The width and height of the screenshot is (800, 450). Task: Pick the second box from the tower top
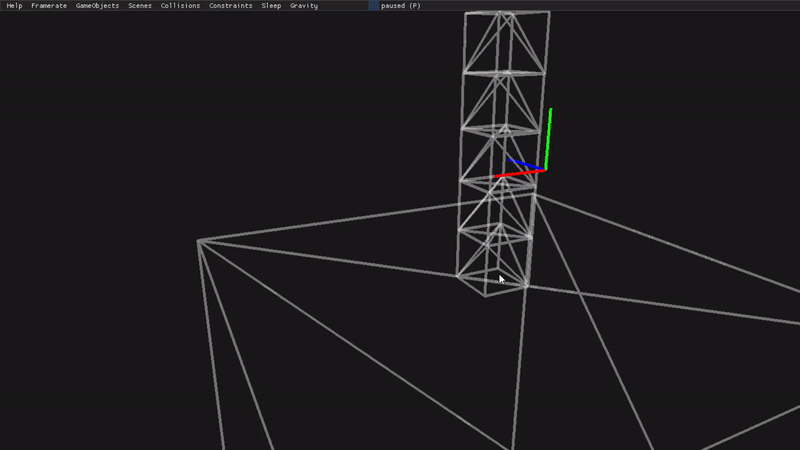[x=504, y=100]
